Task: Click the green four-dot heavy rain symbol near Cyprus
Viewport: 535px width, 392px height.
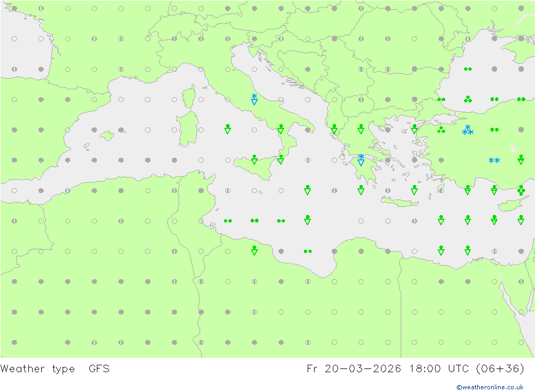Action: (x=521, y=190)
